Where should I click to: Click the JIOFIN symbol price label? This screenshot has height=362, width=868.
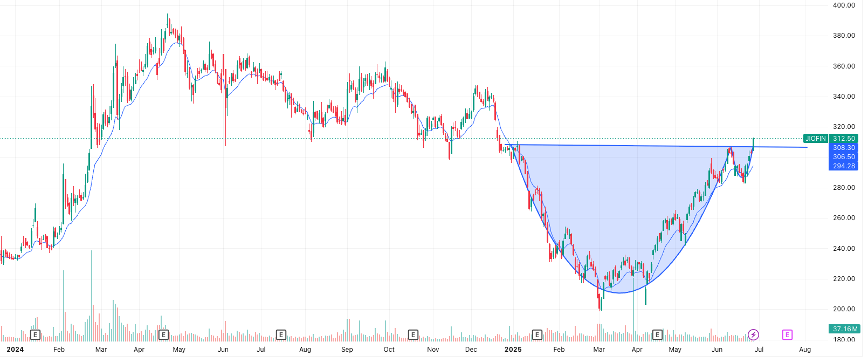click(x=815, y=139)
